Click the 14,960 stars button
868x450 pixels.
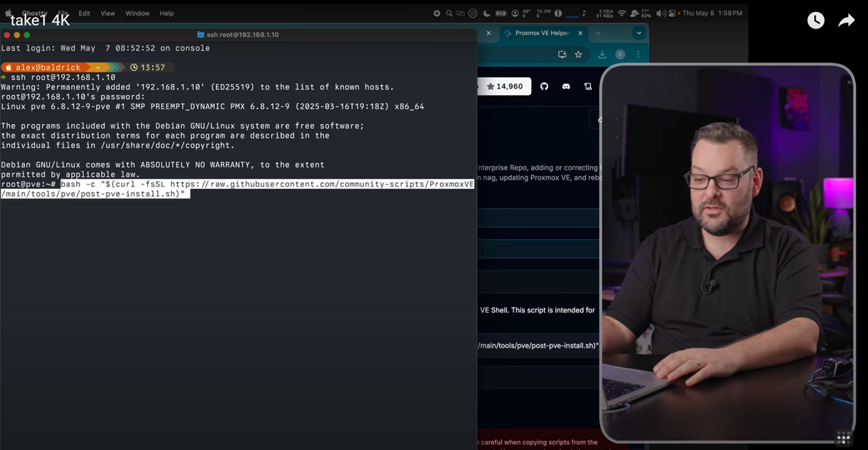click(505, 87)
